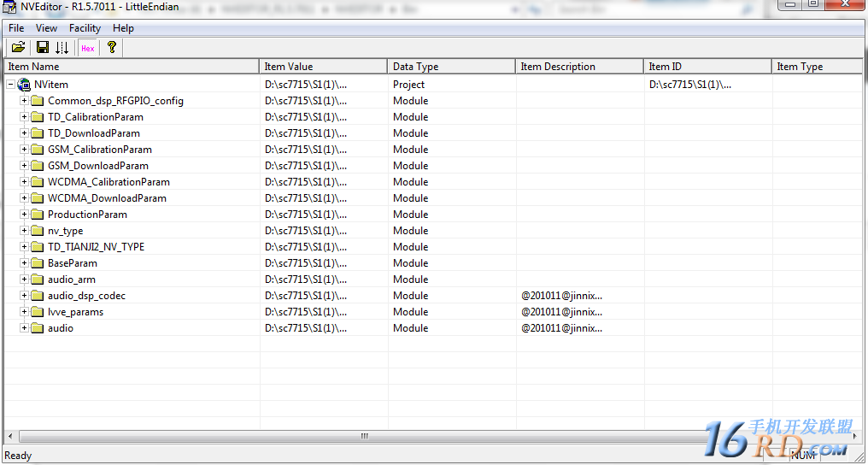Open the File menu
Image resolution: width=868 pixels, height=465 pixels.
pos(16,28)
